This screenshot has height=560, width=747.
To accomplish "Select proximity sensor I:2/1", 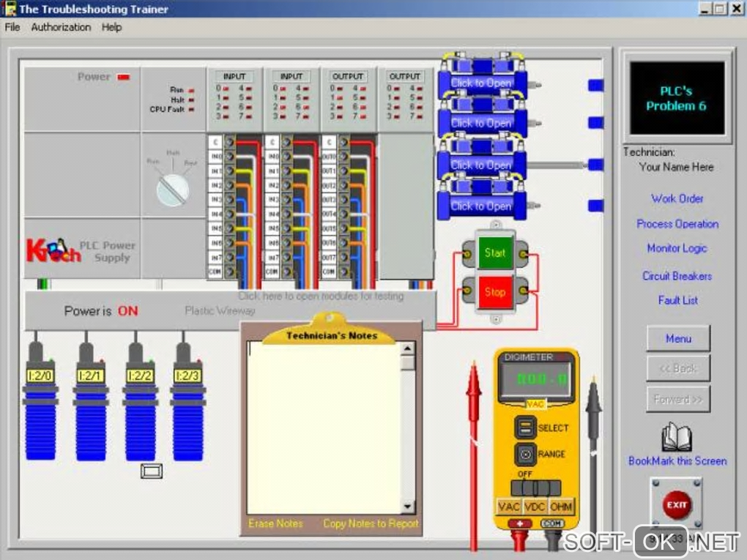I will tap(89, 400).
